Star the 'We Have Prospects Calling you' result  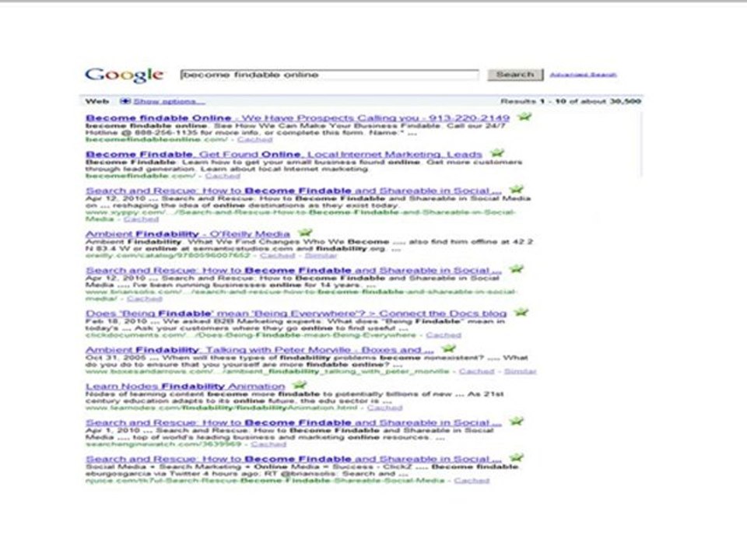[524, 116]
